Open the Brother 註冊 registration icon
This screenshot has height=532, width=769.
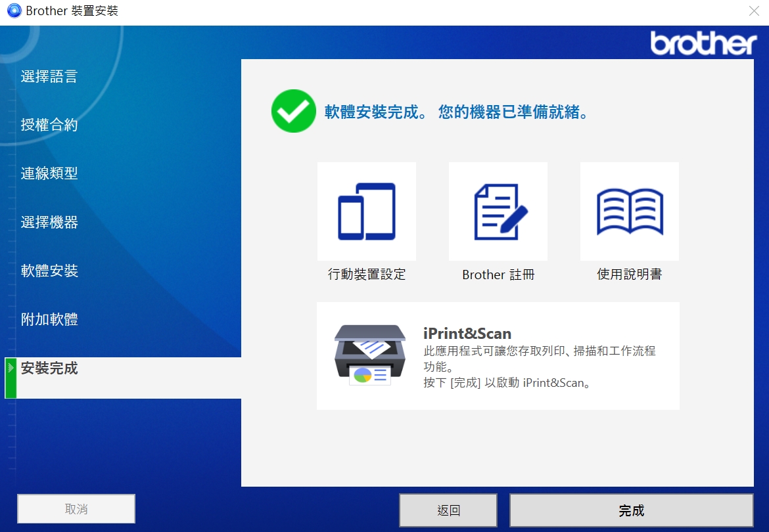point(498,211)
